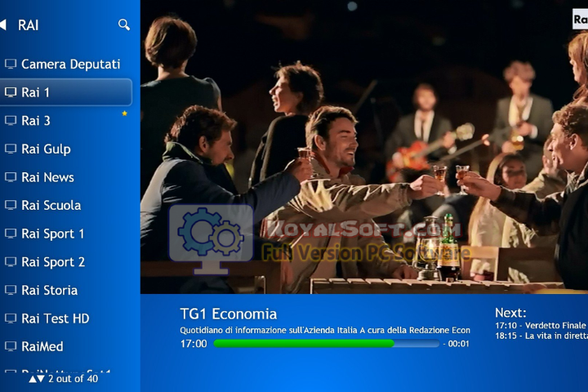Image resolution: width=588 pixels, height=392 pixels.
Task: Click the TV icon beside Rai Gulp
Action: click(11, 149)
